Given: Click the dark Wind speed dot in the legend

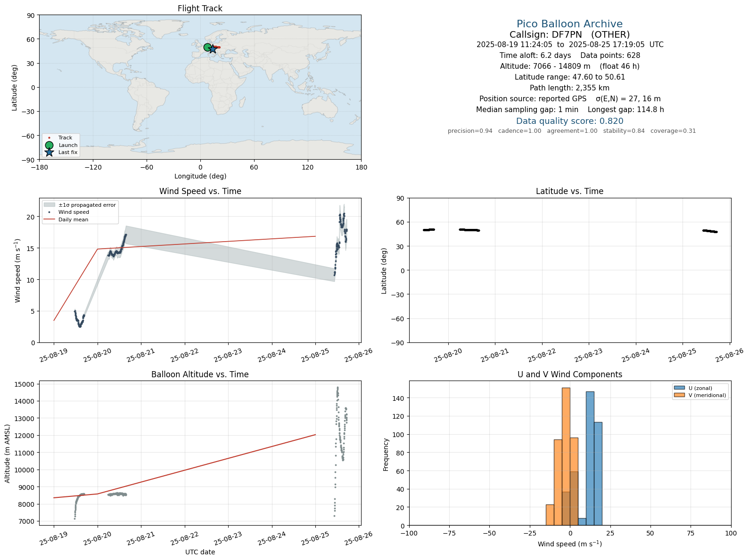Looking at the screenshot, I should 49,212.
